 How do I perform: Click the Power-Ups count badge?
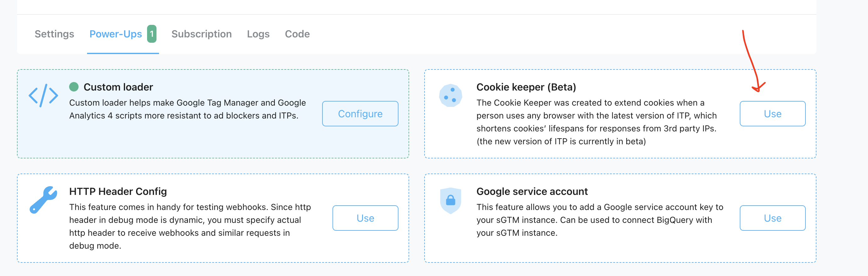click(x=151, y=34)
